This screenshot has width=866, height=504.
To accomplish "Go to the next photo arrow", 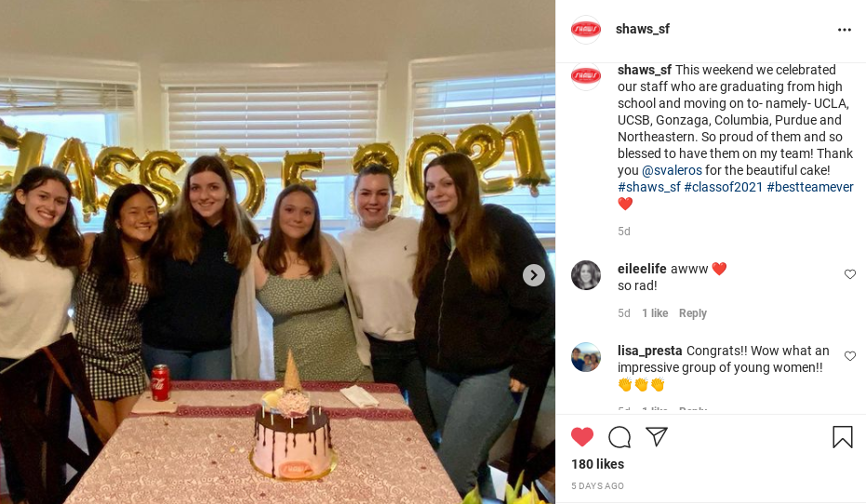I will pos(534,275).
